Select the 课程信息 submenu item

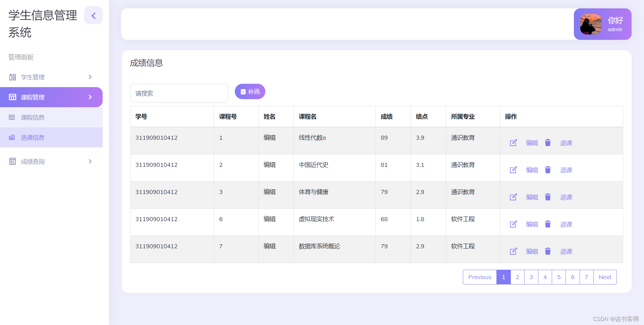click(51, 117)
